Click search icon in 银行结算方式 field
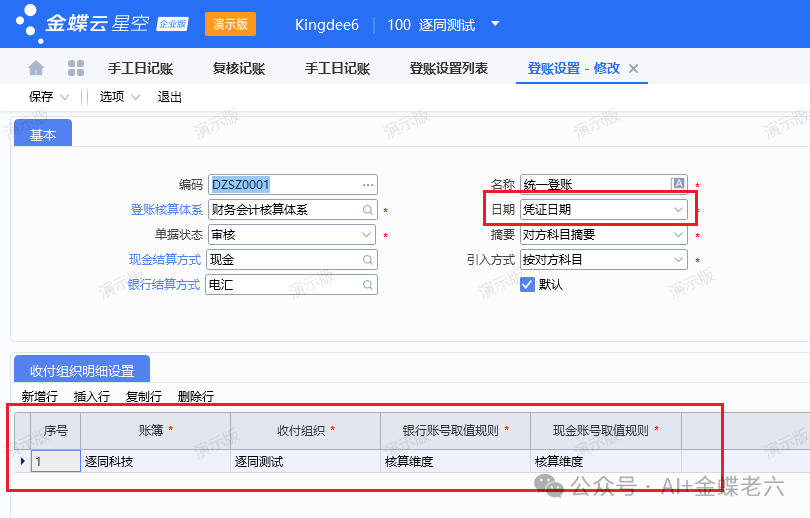The height and width of the screenshot is (518, 810). tap(368, 285)
